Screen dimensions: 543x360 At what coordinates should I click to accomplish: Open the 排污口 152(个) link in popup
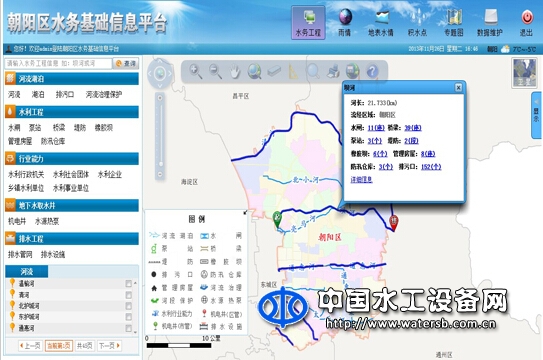coord(431,167)
